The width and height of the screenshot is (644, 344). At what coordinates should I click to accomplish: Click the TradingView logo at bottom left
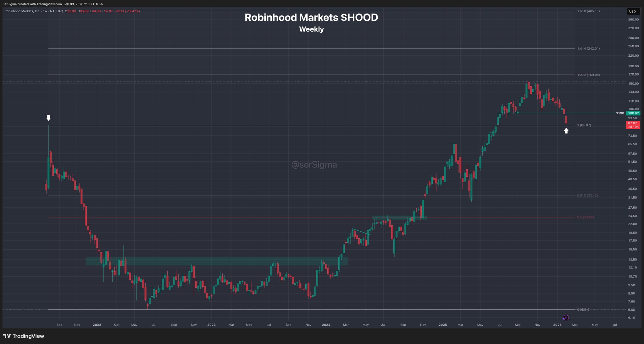[x=24, y=336]
